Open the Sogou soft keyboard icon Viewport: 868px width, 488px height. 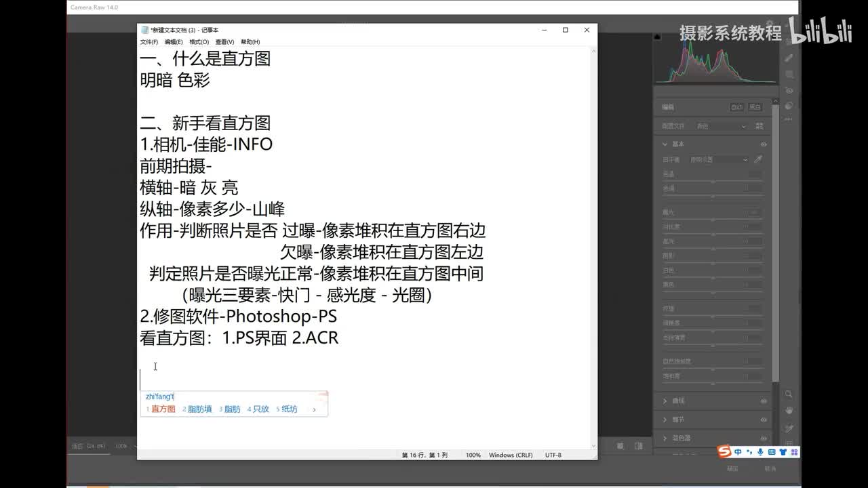tap(772, 452)
